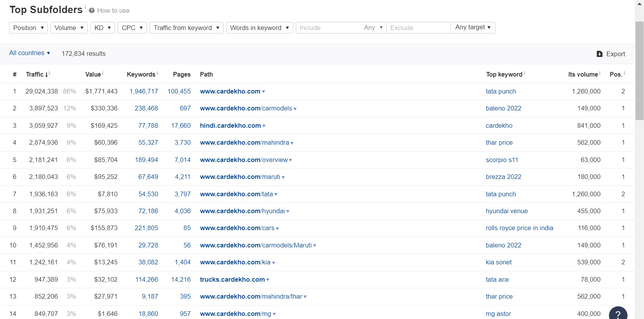The width and height of the screenshot is (644, 319).
Task: Open top keyword brezza 2022
Action: tap(503, 177)
